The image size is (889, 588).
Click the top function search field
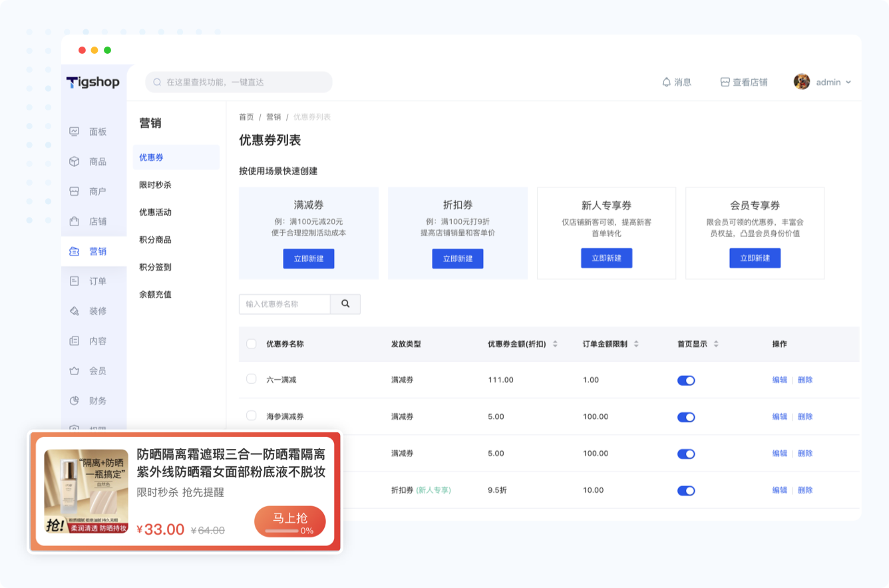coord(239,82)
